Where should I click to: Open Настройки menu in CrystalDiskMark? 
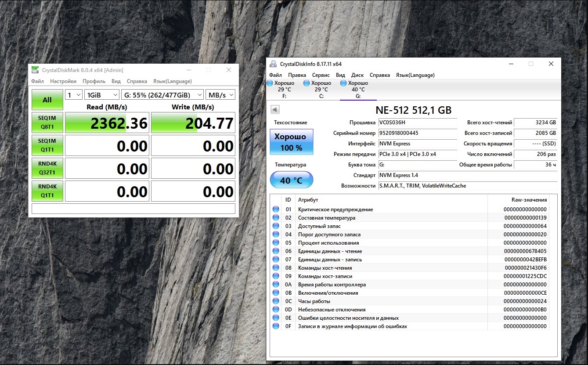[63, 81]
